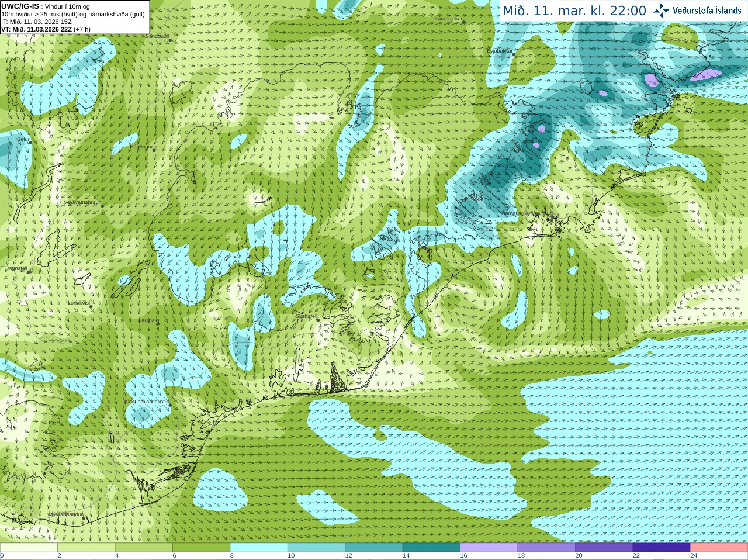Click the 6–8 m/s dark green legend swatch
This screenshot has height=560, width=748.
pyautogui.click(x=201, y=548)
